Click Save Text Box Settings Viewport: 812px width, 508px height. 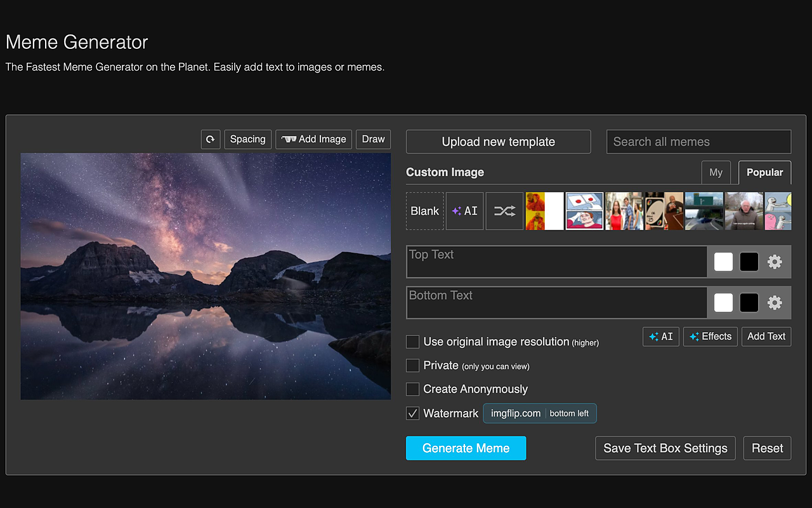[x=665, y=448]
